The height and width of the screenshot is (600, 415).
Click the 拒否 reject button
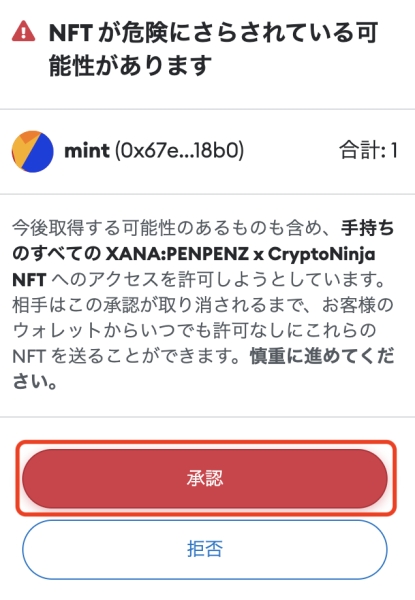click(x=205, y=549)
